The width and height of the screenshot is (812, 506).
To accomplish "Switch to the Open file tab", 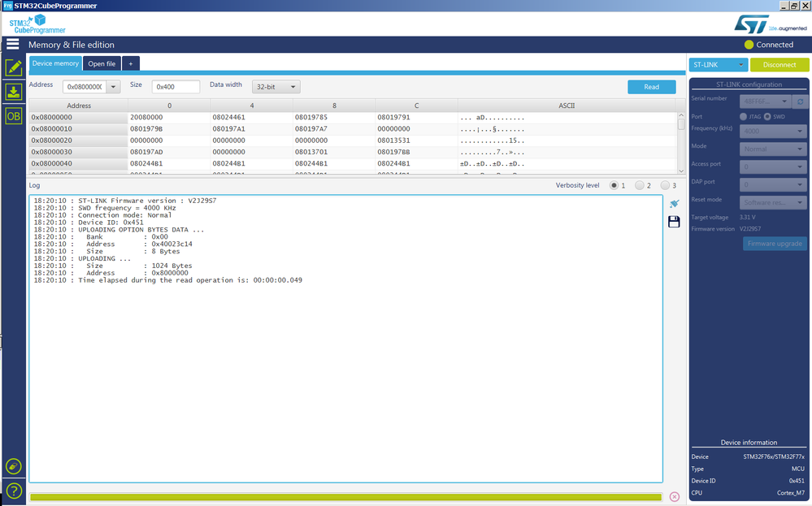I will pyautogui.click(x=102, y=63).
